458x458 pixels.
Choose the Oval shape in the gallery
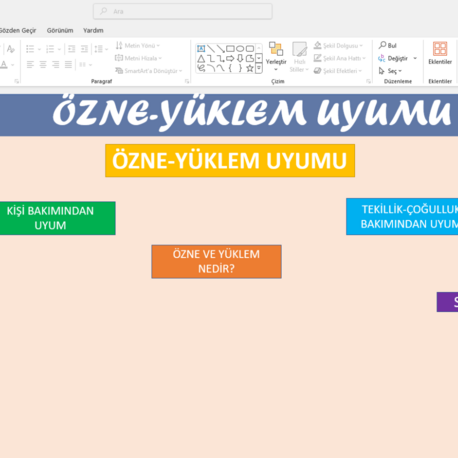pos(240,49)
